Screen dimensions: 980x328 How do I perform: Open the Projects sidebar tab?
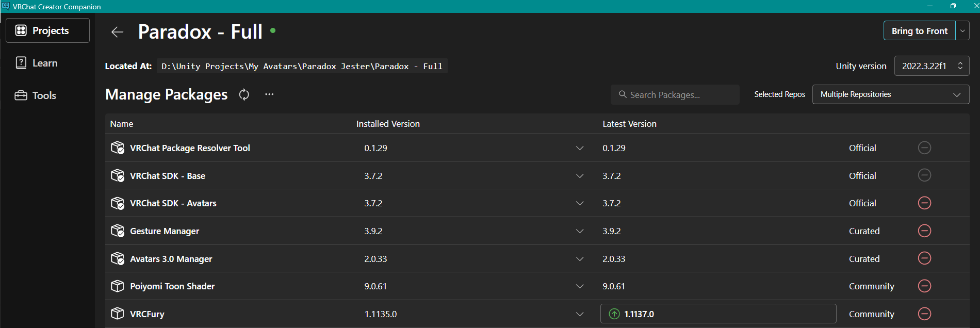pos(47,30)
